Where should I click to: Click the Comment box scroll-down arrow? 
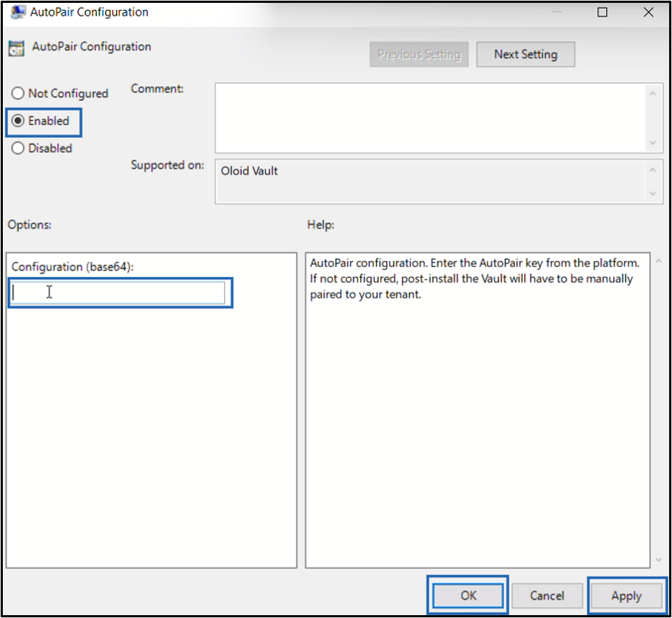(x=652, y=143)
